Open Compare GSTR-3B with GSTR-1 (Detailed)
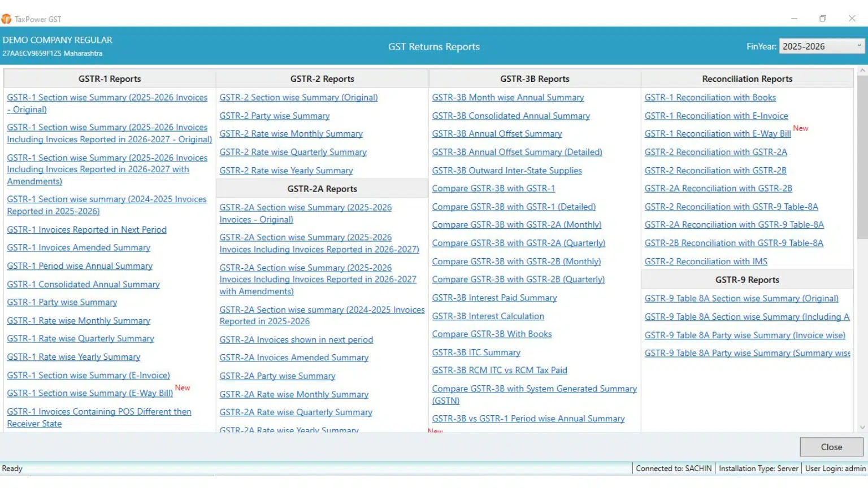The image size is (868, 488). pyautogui.click(x=514, y=207)
